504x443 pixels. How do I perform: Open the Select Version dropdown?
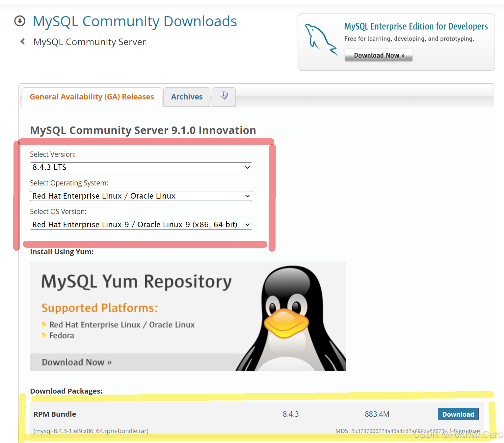(x=141, y=167)
